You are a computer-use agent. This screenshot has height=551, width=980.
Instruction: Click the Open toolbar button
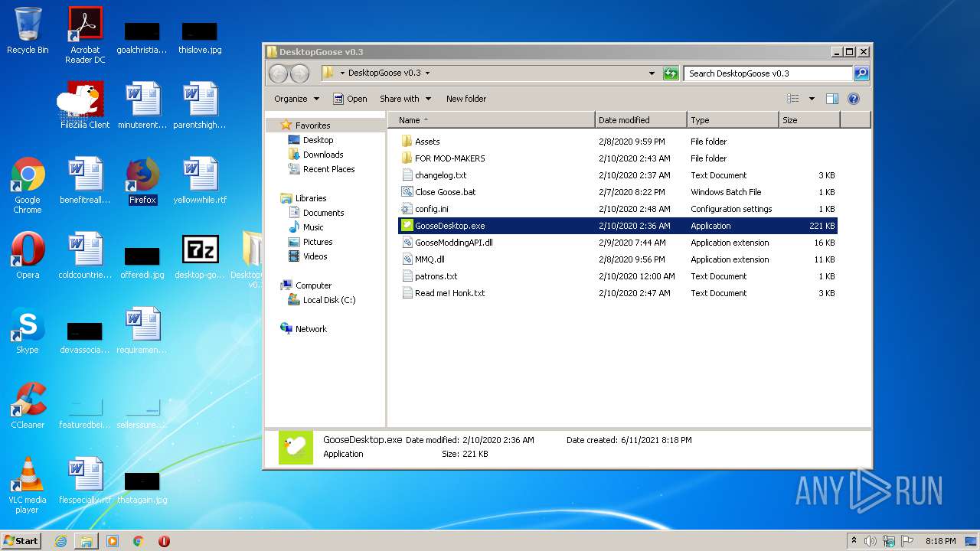click(x=350, y=99)
